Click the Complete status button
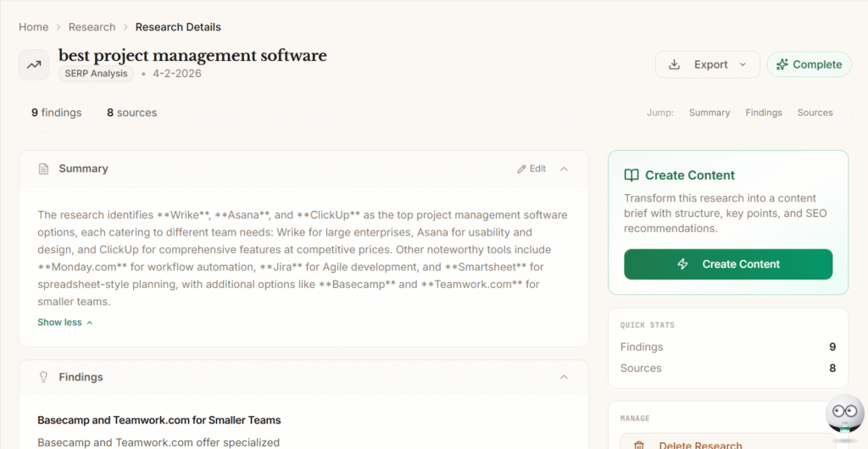This screenshot has height=449, width=868. tap(809, 64)
